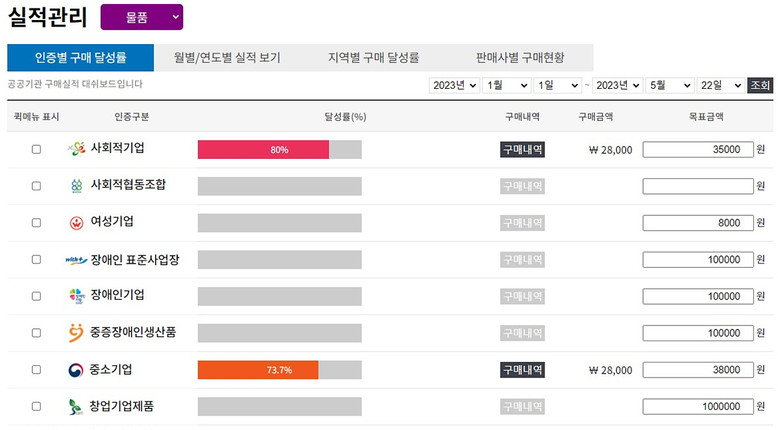Click the 중증장애인생산품 certification icon
Viewport: 778px width, 430px height.
[x=76, y=333]
